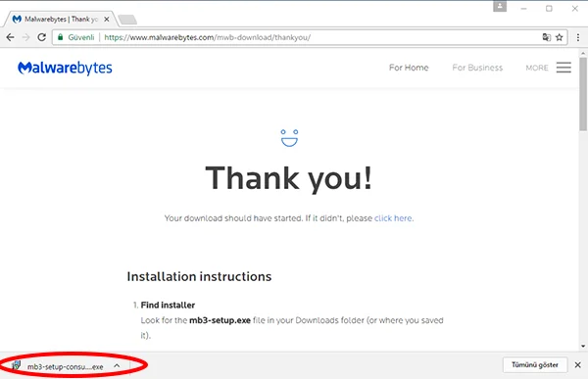Click the Find installer step text
Viewport: 588px width, 379px height.
168,306
